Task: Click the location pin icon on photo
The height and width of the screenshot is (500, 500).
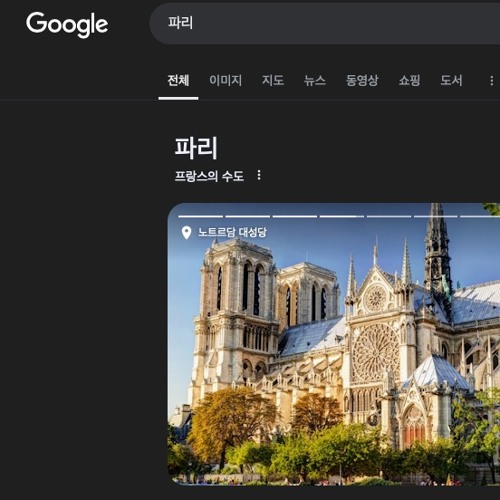Action: pyautogui.click(x=186, y=232)
